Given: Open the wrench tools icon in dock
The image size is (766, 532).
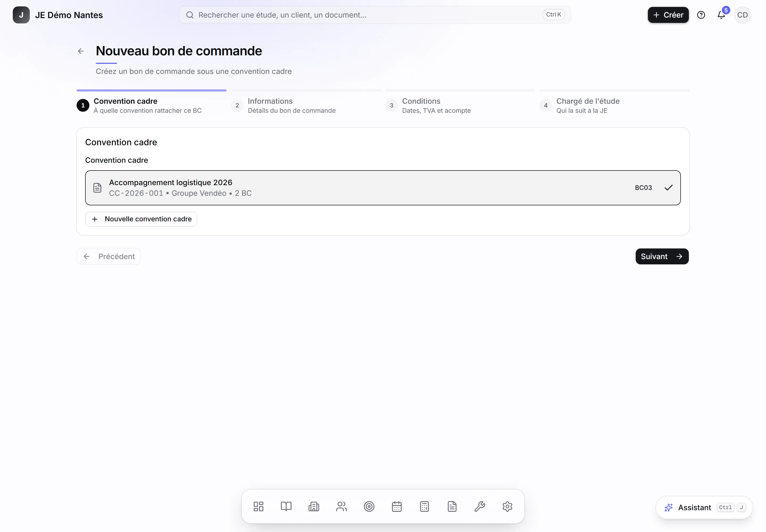Looking at the screenshot, I should [480, 506].
